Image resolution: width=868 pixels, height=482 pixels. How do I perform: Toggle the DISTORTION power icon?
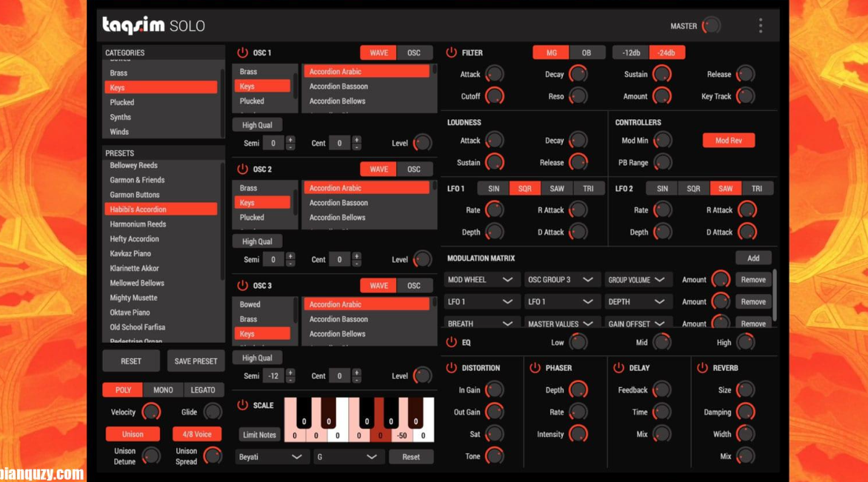[x=451, y=367]
